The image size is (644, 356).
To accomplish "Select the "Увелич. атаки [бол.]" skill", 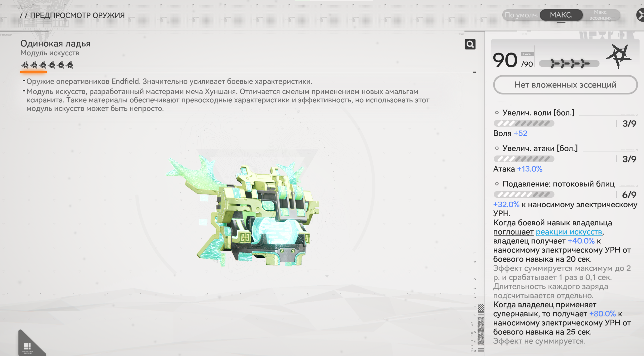I will pyautogui.click(x=540, y=148).
